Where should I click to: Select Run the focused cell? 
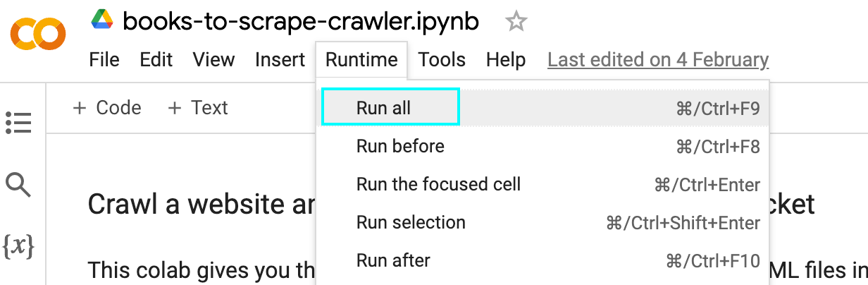tap(438, 185)
